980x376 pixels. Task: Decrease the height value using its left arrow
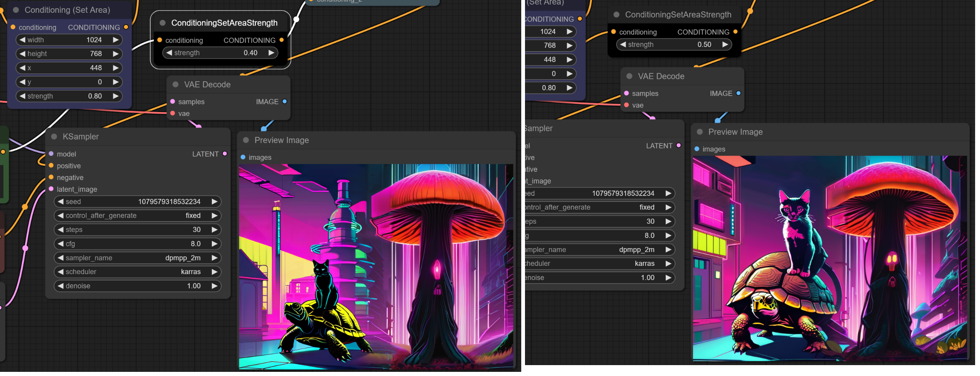tap(23, 54)
